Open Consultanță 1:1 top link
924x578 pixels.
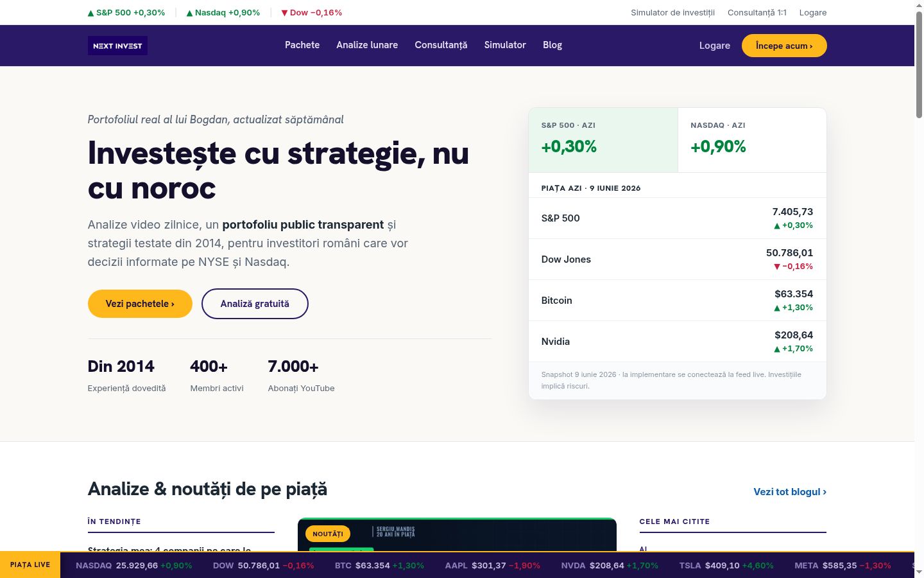(757, 12)
